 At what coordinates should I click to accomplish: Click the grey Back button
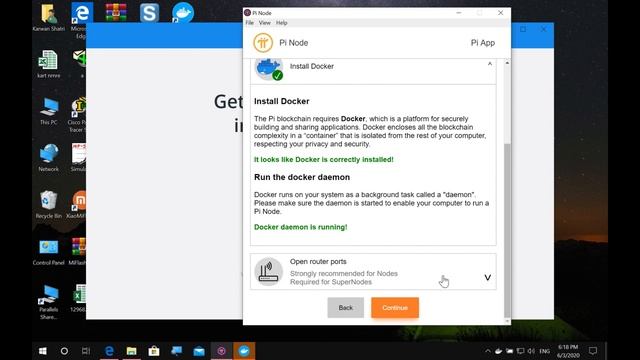coord(345,308)
